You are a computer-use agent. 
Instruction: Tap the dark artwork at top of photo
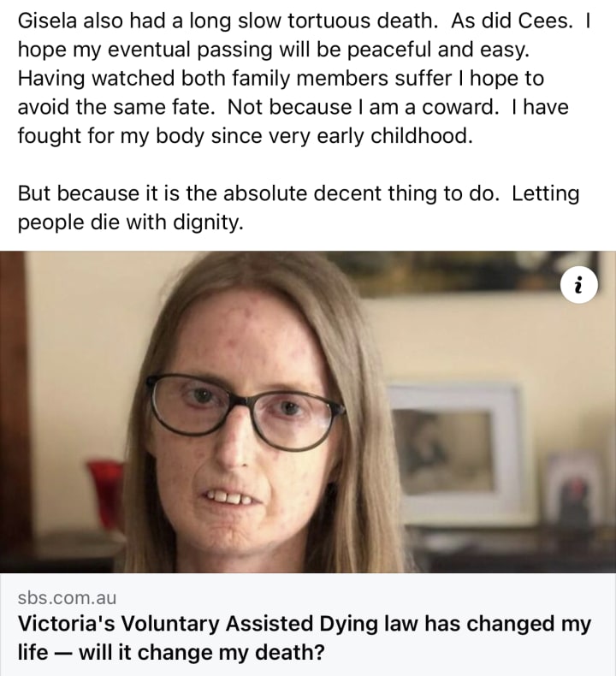coord(468,272)
